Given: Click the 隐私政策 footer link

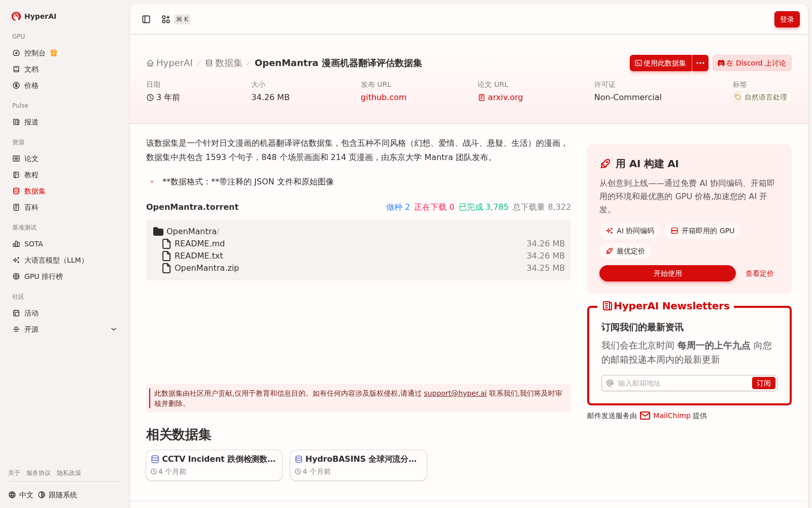Looking at the screenshot, I should (x=69, y=473).
